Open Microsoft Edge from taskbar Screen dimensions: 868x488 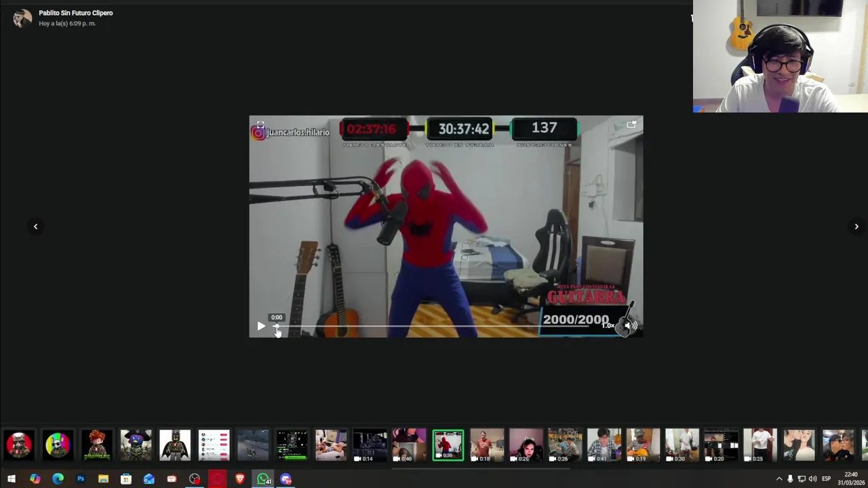pos(58,479)
